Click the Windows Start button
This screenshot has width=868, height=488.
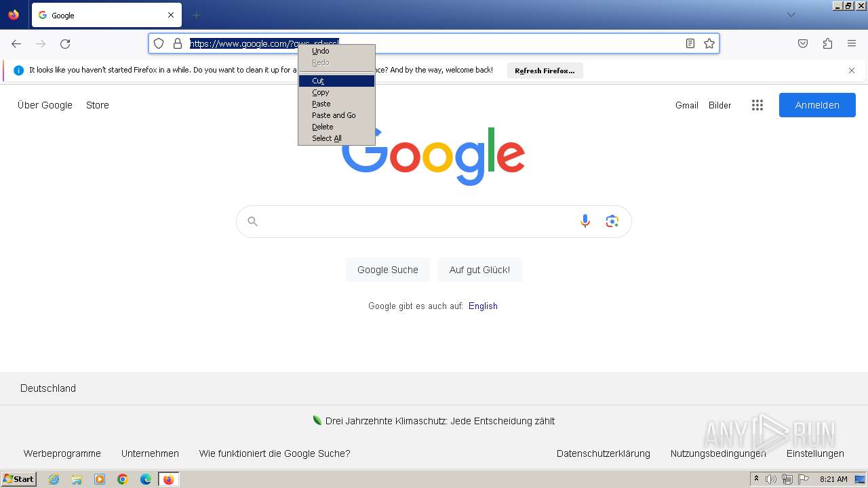click(x=19, y=479)
